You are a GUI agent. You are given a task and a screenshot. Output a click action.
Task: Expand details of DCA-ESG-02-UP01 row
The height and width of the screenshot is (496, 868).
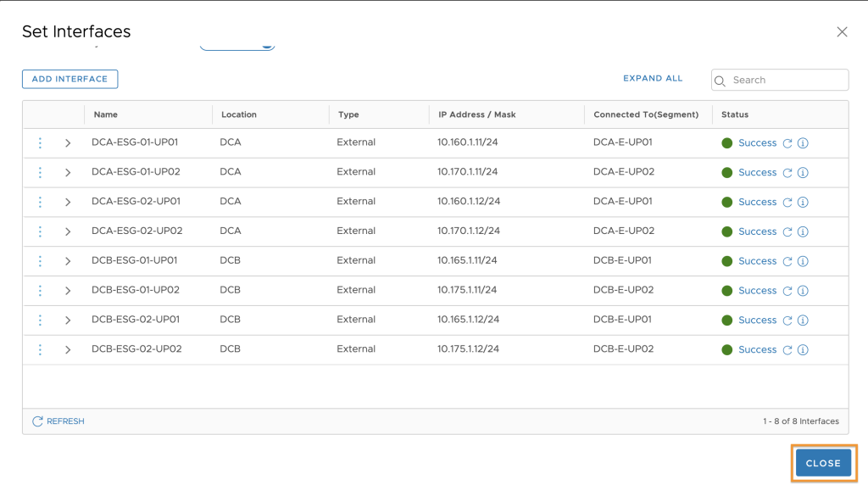68,202
